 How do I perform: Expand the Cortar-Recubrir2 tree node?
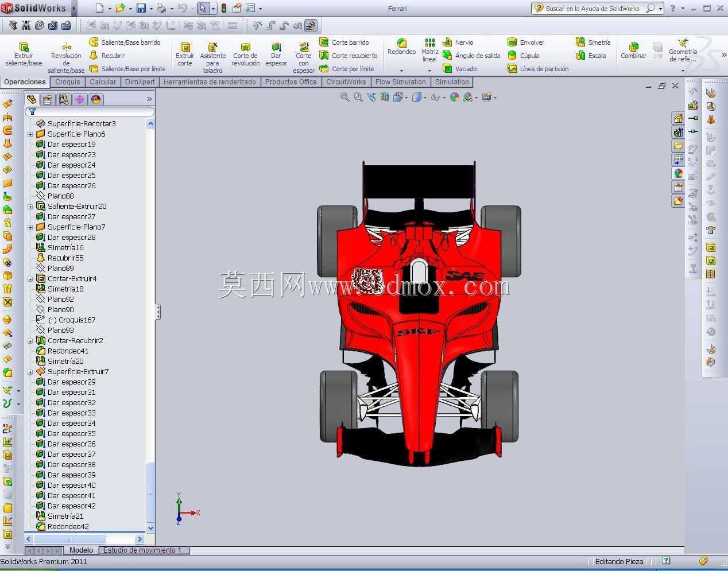30,341
